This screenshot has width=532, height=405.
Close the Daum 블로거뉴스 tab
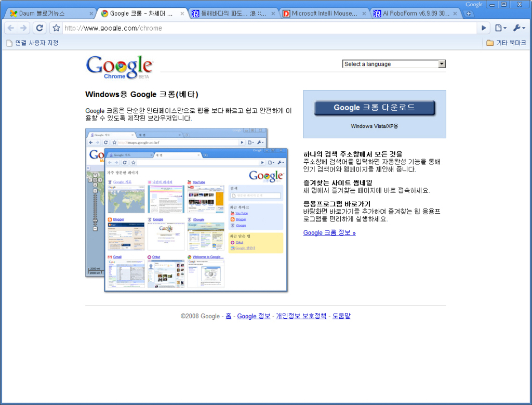(x=91, y=14)
